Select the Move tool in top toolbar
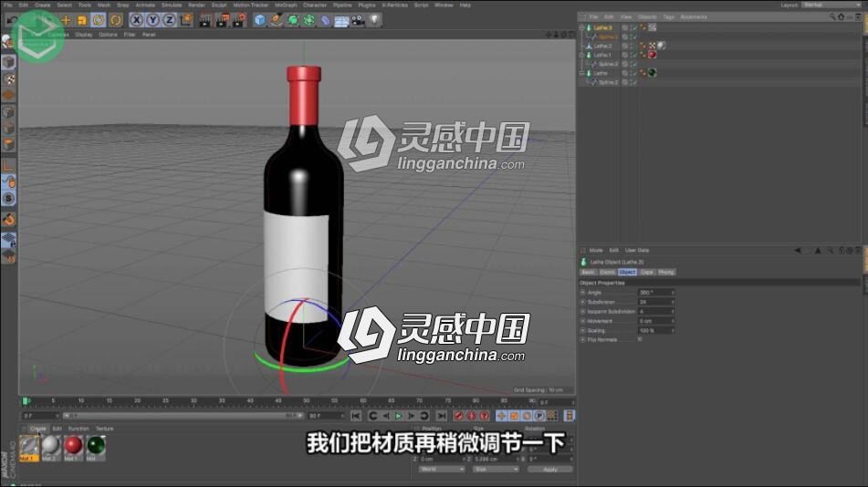 pyautogui.click(x=66, y=20)
